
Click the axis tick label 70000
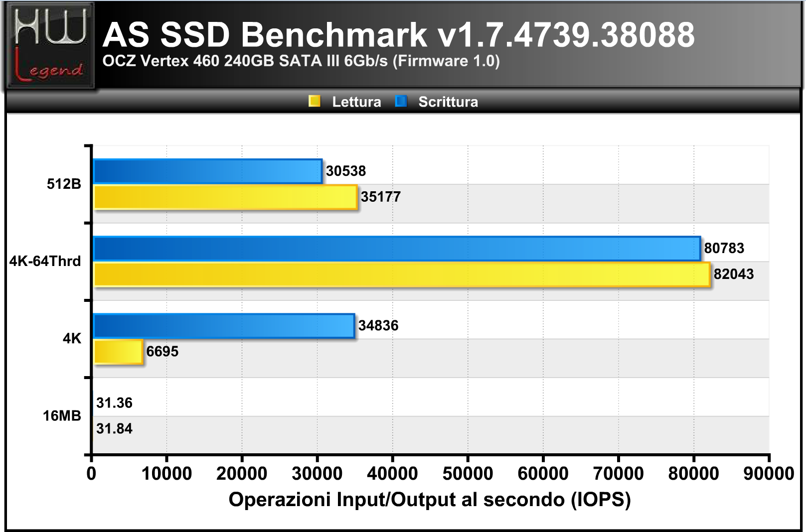pos(618,473)
